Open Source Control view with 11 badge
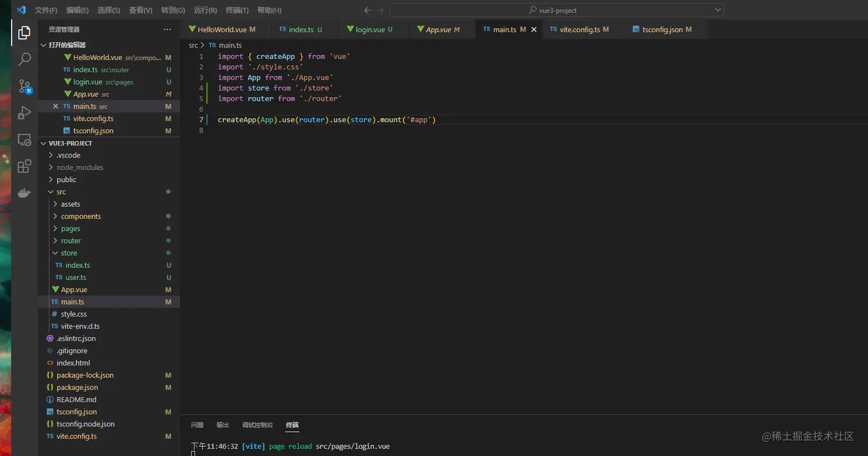The image size is (868, 456). pos(24,86)
